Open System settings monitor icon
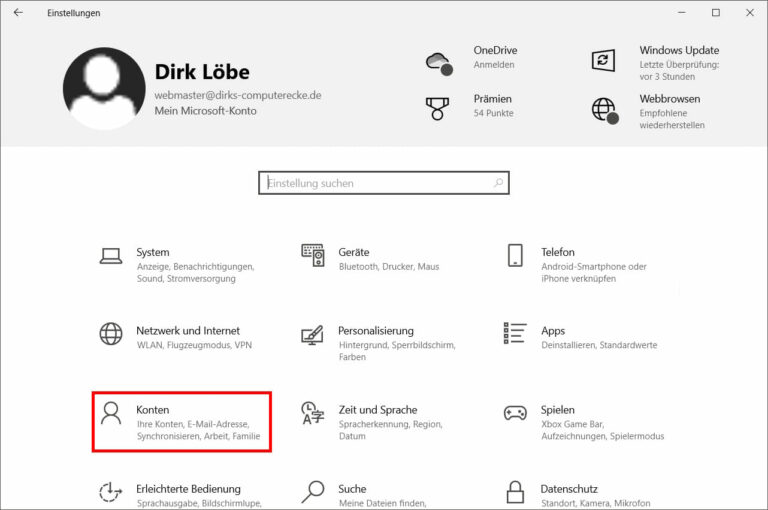The width and height of the screenshot is (768, 510). [x=111, y=256]
